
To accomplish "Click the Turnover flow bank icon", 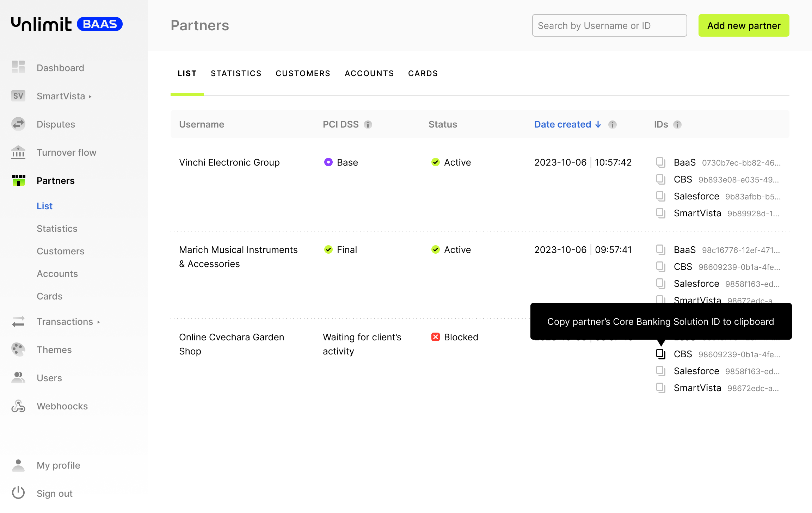I will click(x=18, y=152).
